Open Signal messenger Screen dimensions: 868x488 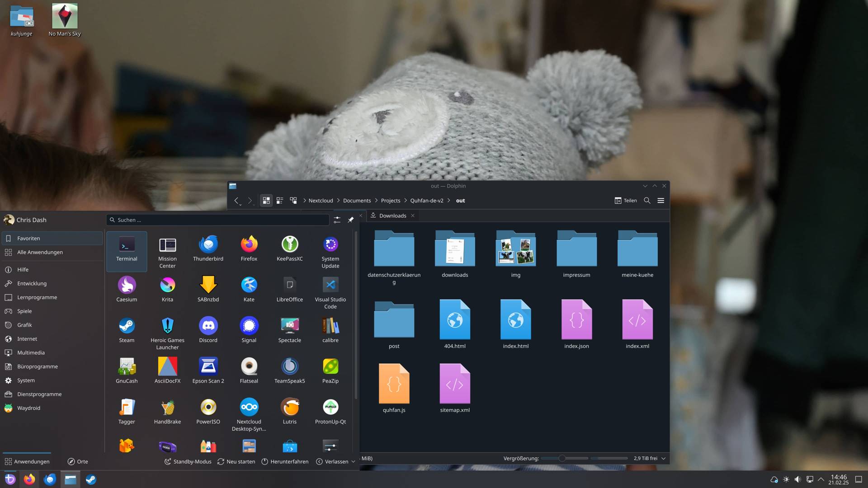click(x=249, y=333)
